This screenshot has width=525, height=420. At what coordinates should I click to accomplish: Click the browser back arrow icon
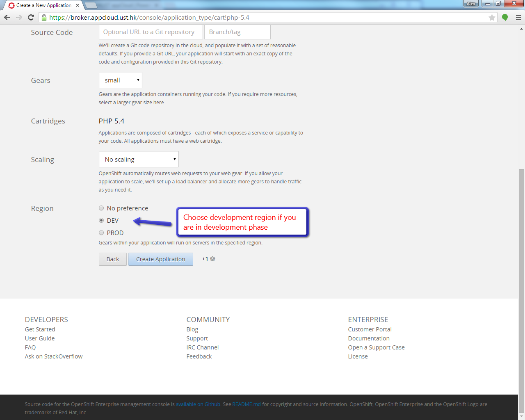point(7,17)
